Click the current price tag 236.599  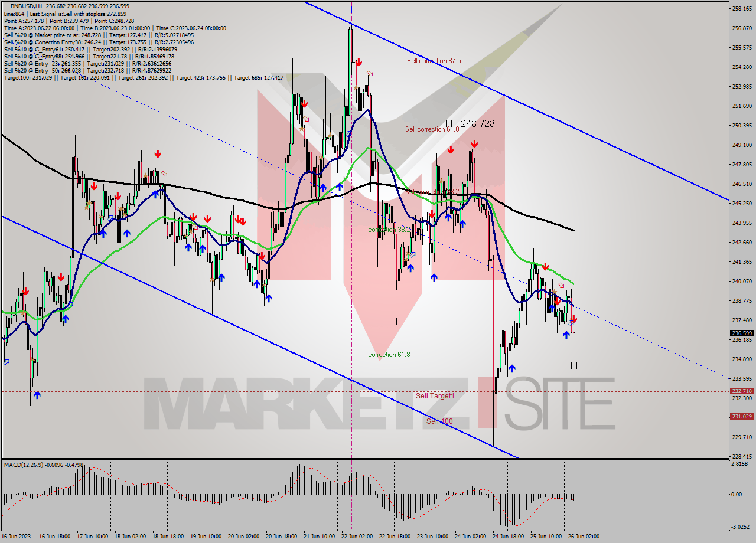[742, 333]
